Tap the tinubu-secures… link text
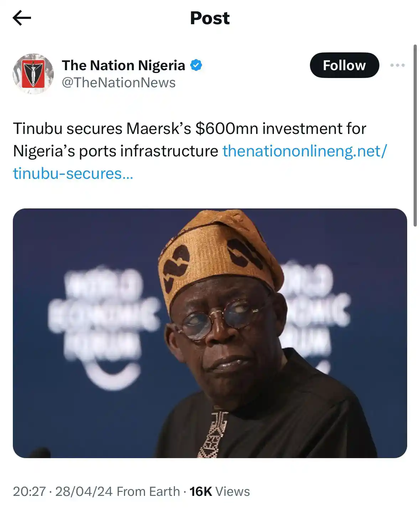 73,174
